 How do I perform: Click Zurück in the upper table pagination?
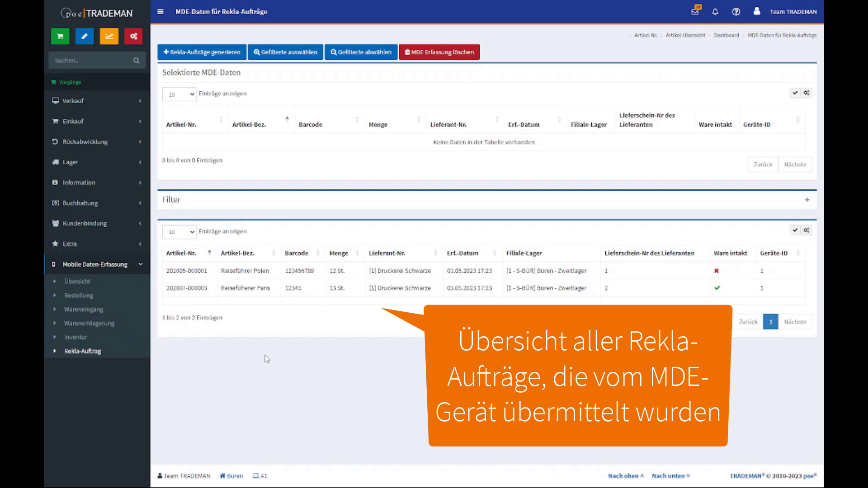pos(763,164)
